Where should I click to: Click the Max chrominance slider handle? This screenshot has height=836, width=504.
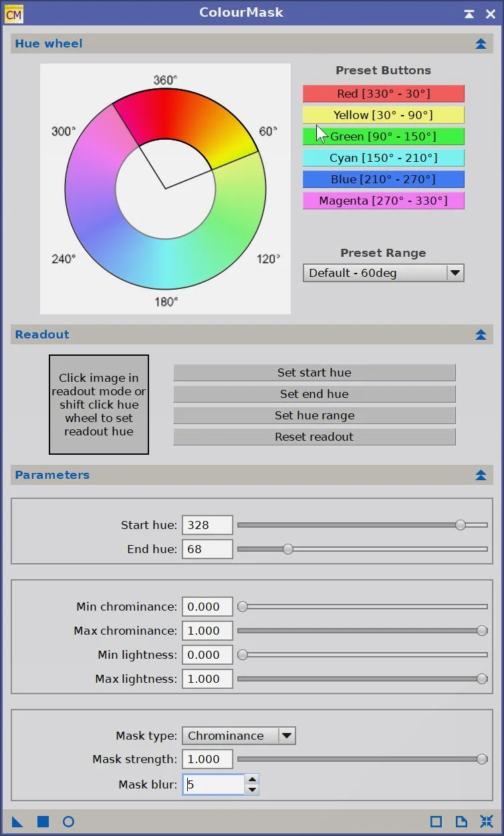(482, 631)
